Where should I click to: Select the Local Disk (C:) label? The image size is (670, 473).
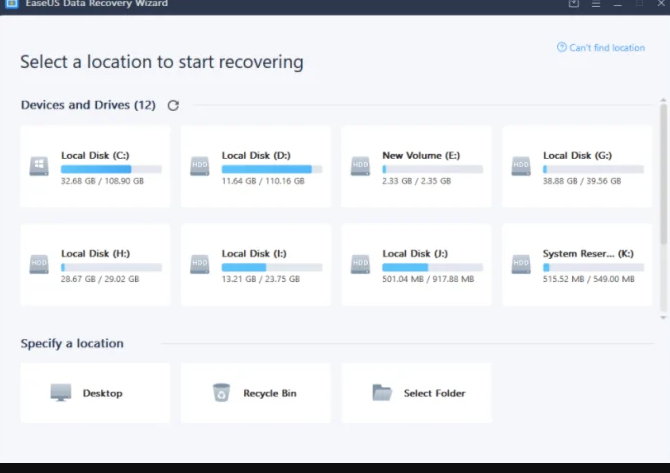[x=95, y=156]
